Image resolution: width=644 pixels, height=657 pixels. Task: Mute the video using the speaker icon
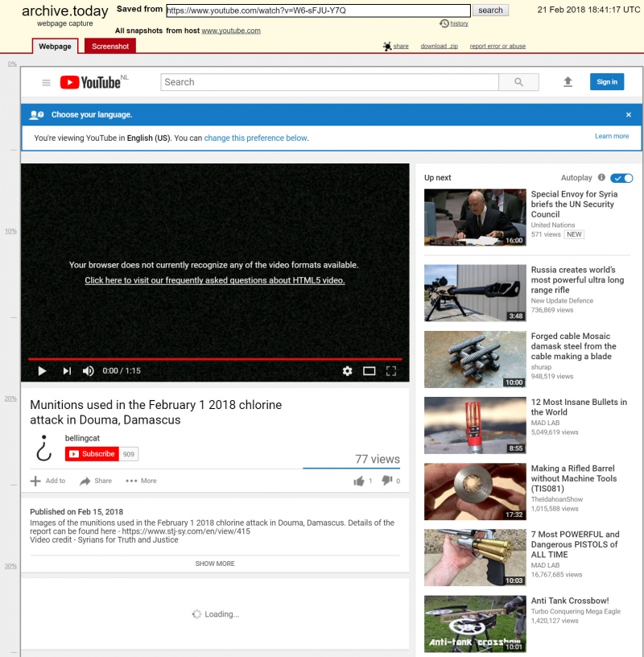click(x=88, y=370)
